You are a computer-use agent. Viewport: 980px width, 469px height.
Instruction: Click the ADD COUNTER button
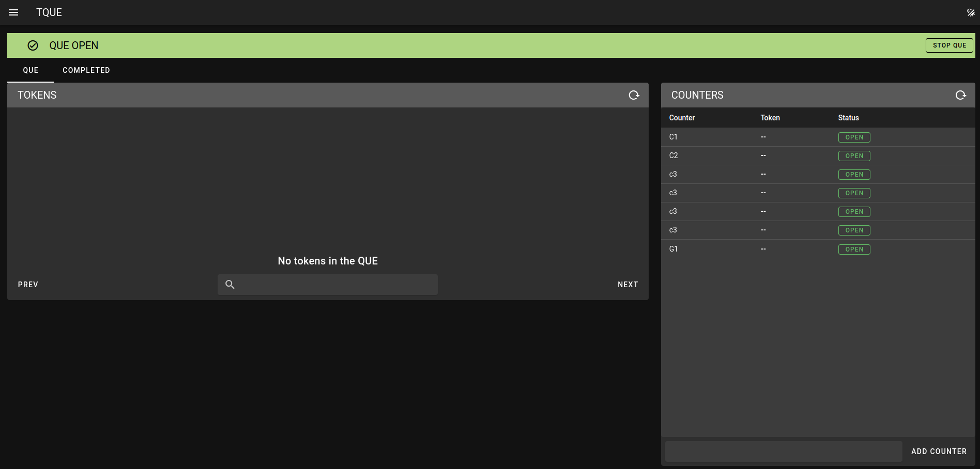(939, 451)
